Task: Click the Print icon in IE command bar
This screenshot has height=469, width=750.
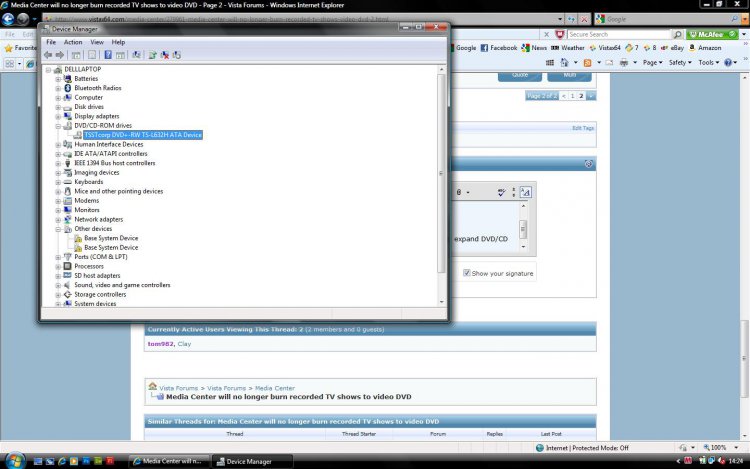Action: pos(624,63)
